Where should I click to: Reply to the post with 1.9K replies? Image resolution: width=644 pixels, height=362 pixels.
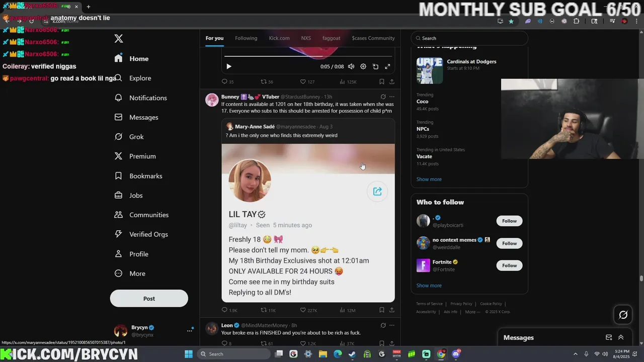click(229, 310)
